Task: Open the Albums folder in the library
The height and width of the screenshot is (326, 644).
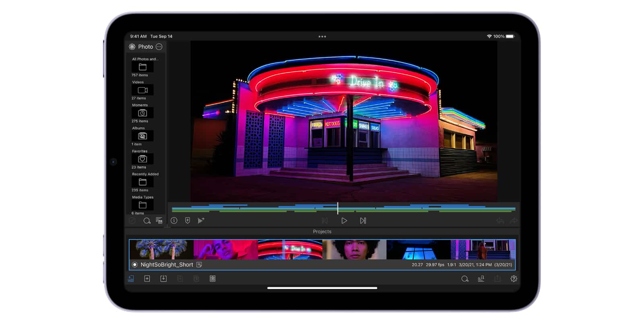Action: [142, 136]
